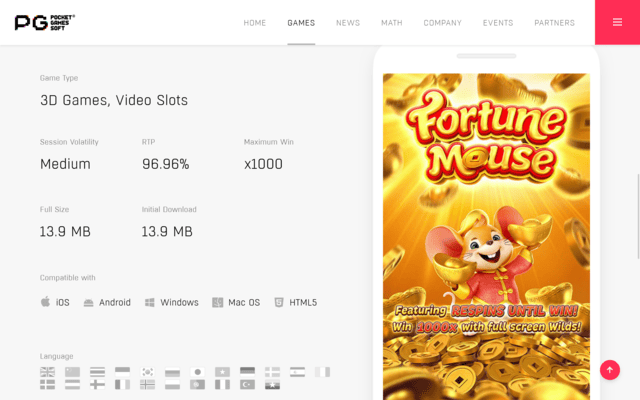Click the PG Pocket Games Soft logo

click(x=44, y=22)
